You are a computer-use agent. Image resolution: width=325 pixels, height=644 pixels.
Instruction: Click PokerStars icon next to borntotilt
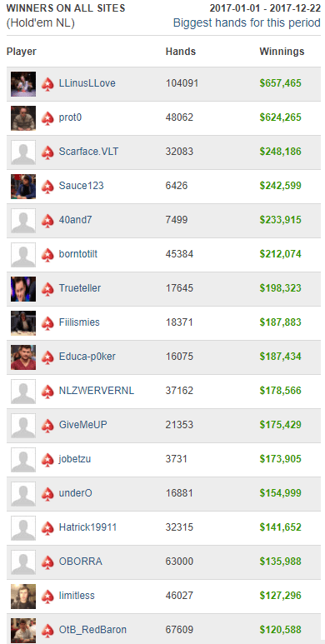[x=47, y=255]
